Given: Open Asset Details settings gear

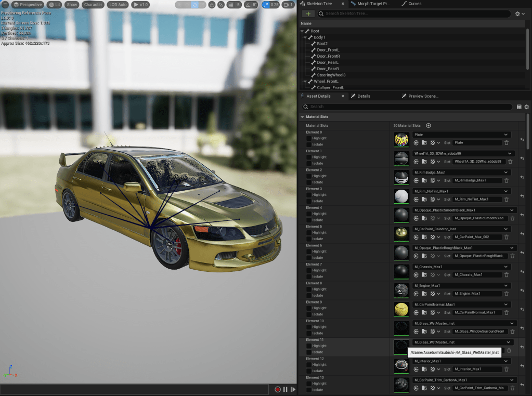Looking at the screenshot, I should tap(527, 107).
